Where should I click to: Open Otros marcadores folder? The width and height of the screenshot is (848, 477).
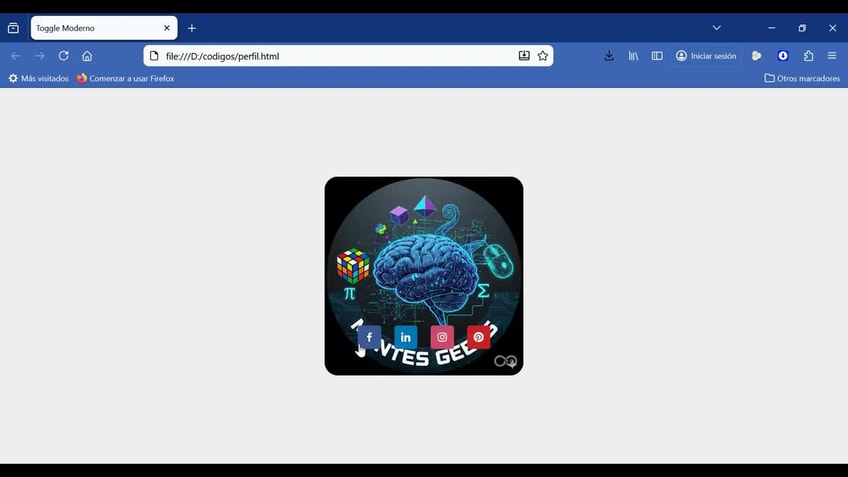[x=802, y=78]
